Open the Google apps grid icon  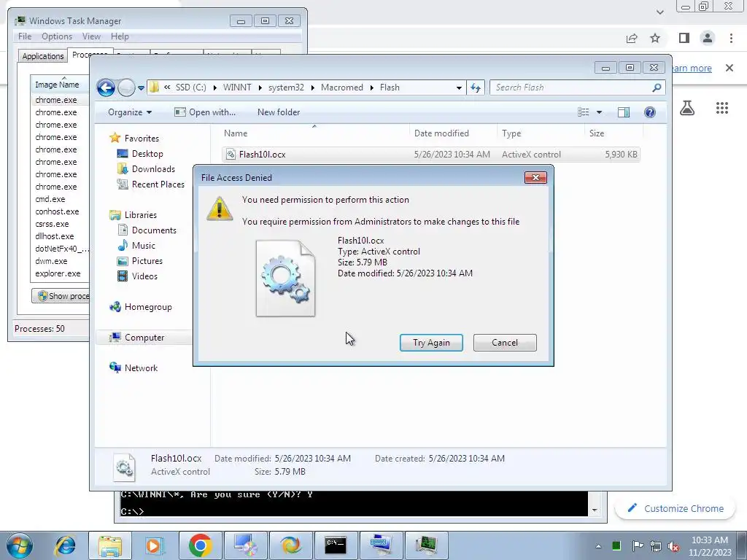pyautogui.click(x=722, y=109)
